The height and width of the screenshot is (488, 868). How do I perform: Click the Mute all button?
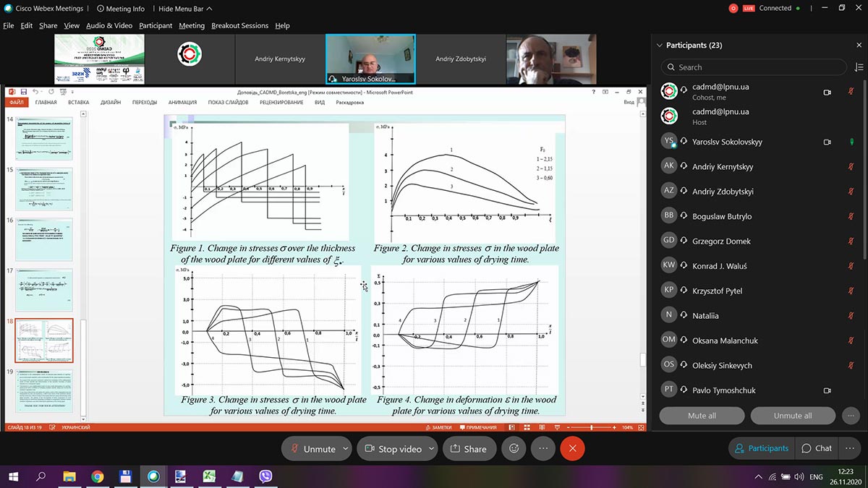702,416
